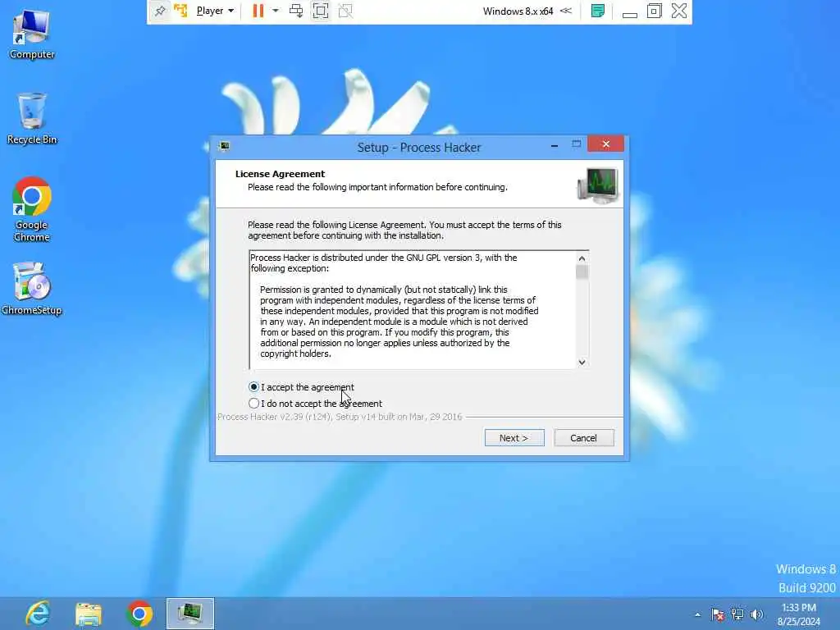This screenshot has width=840, height=630.
Task: Pause the virtual machine from VMware toolbar
Action: click(258, 11)
